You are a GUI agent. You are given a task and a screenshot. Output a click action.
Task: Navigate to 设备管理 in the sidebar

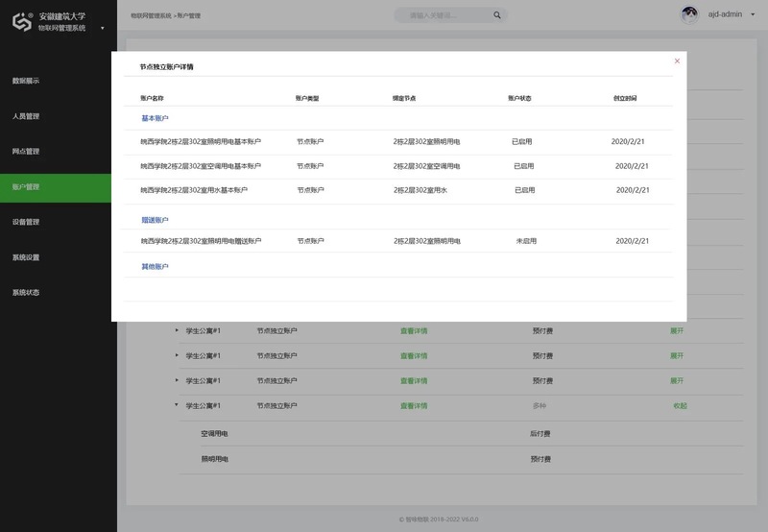tap(26, 222)
